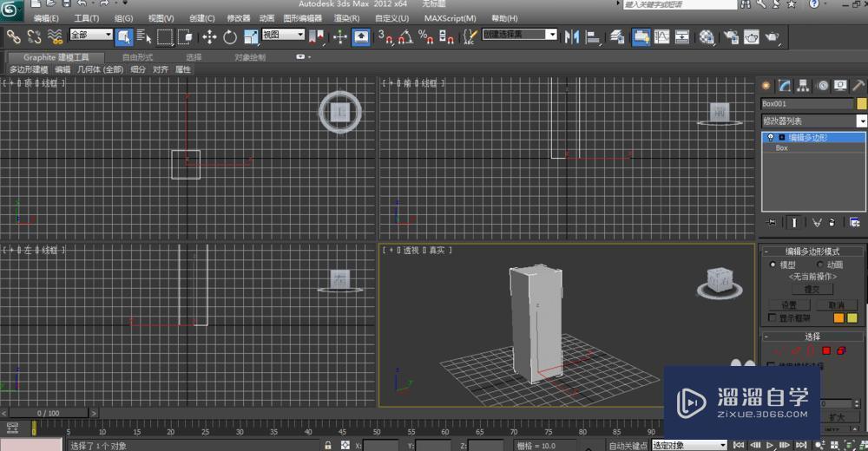This screenshot has width=868, height=451.
Task: Click the 取消 button
Action: point(836,305)
